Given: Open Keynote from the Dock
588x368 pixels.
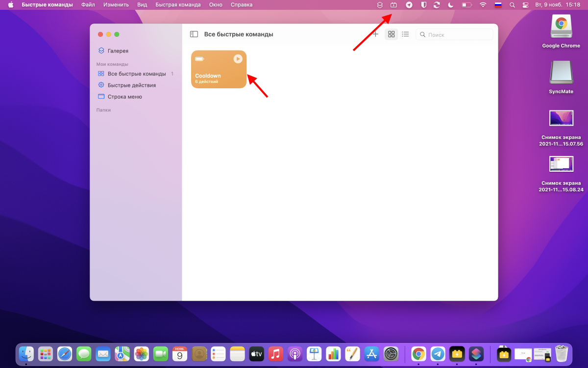Looking at the screenshot, I should [314, 353].
